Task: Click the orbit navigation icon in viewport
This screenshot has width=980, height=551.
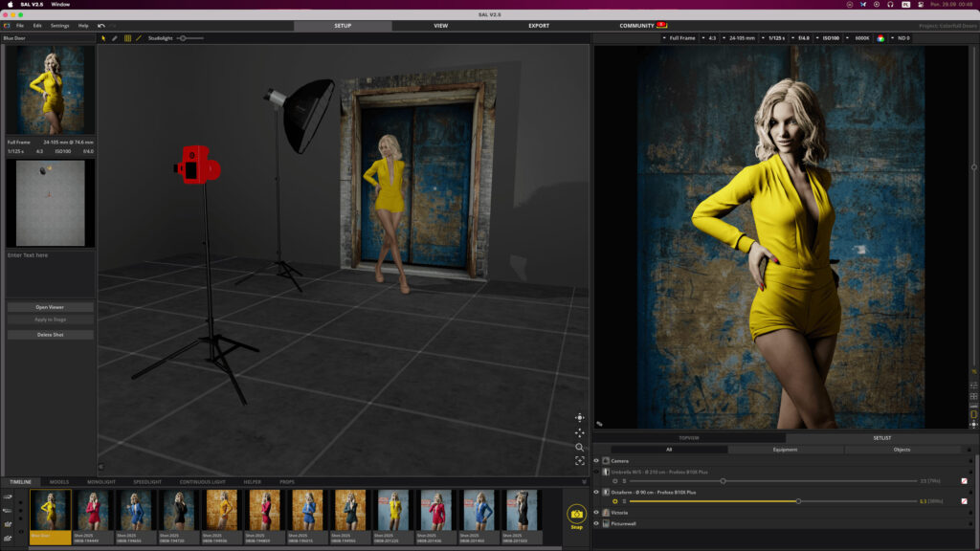Action: click(x=580, y=418)
